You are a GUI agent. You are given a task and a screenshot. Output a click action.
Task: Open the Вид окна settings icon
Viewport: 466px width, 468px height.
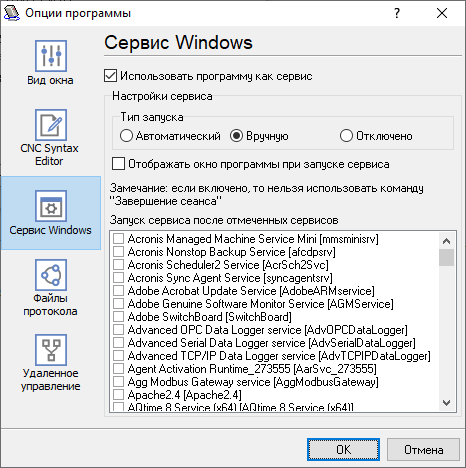(x=51, y=56)
